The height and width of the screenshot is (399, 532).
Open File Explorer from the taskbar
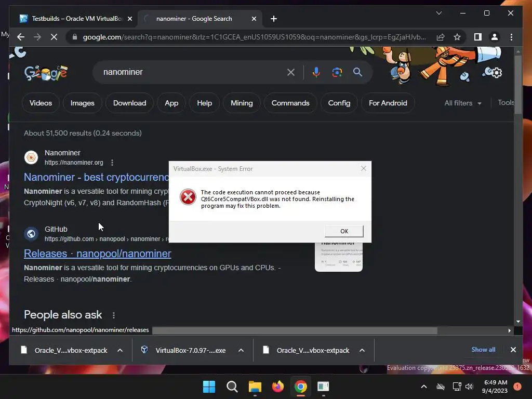(255, 387)
